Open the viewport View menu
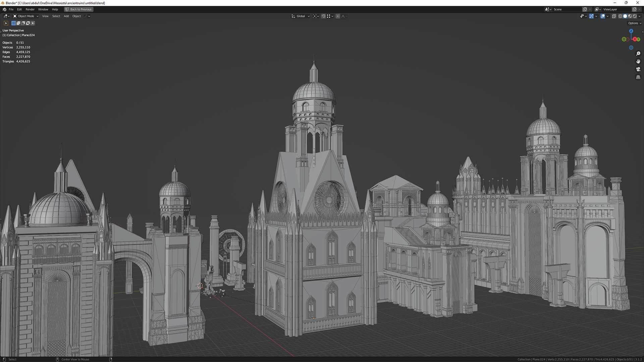The image size is (644, 362). tap(45, 16)
